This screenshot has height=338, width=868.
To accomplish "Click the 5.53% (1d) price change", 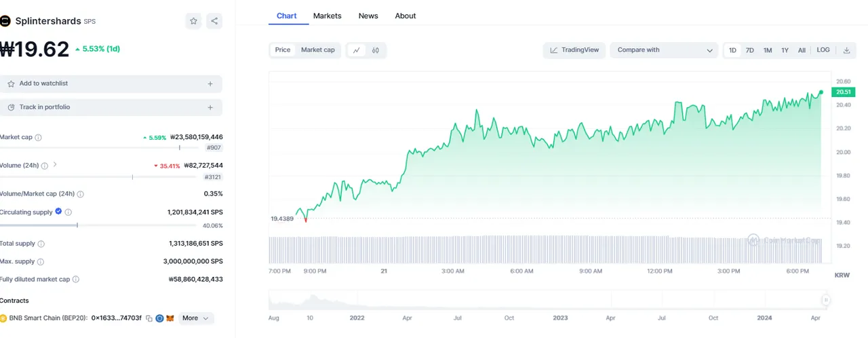I will click(x=98, y=49).
